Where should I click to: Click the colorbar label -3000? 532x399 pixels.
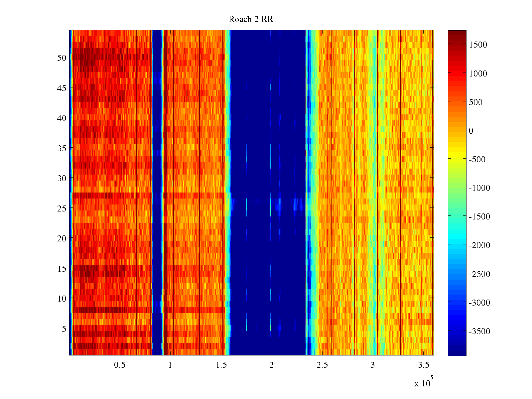click(x=479, y=303)
